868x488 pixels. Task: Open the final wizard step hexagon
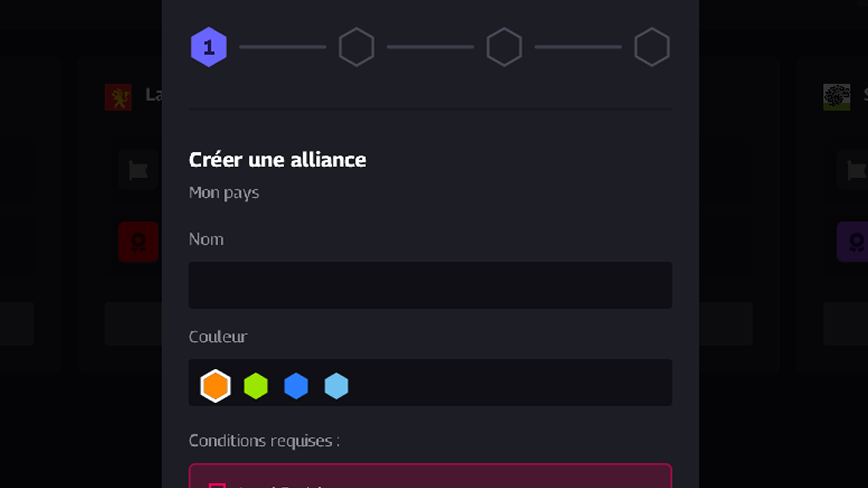[x=652, y=47]
